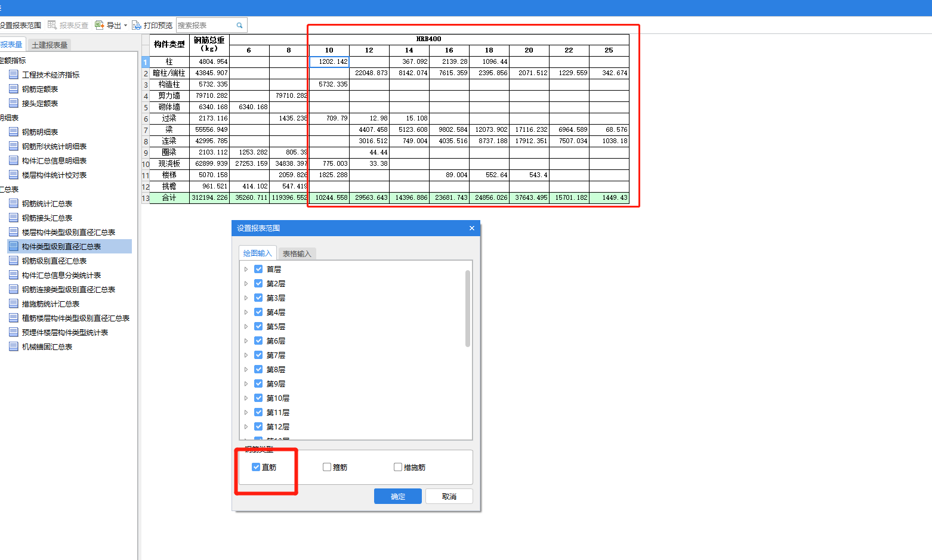
Task: Select cell 1202.142 in 柱 row
Action: tap(329, 61)
